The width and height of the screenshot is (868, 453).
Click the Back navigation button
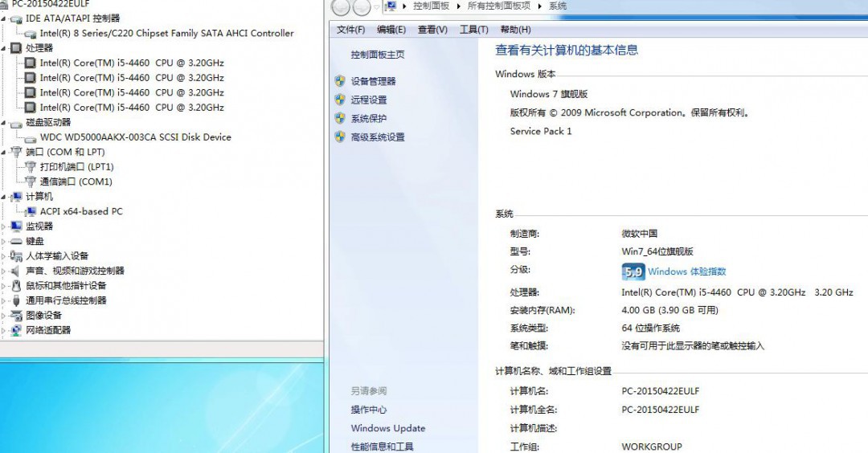tap(341, 7)
